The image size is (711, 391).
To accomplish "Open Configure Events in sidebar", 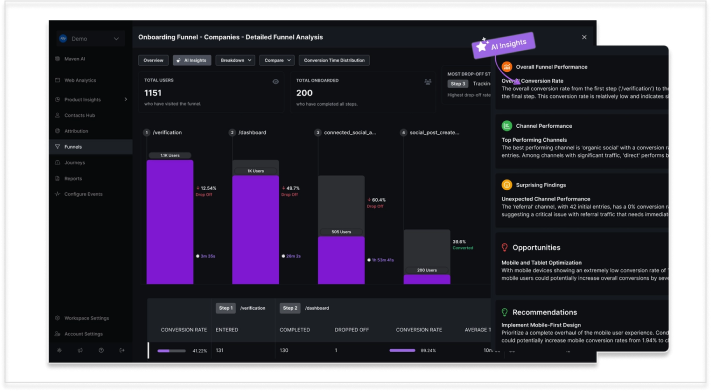I will point(83,194).
